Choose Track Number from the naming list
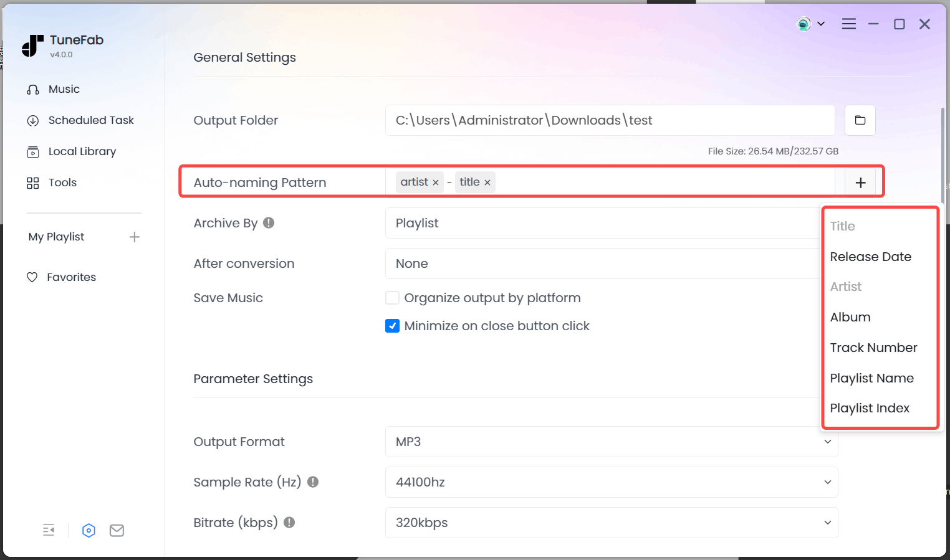This screenshot has width=950, height=560. point(873,348)
